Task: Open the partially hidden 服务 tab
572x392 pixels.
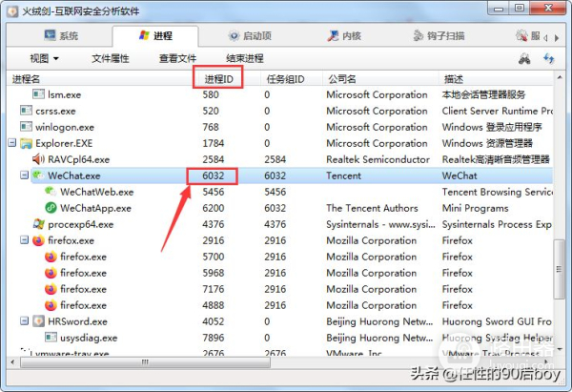Action: tap(528, 36)
